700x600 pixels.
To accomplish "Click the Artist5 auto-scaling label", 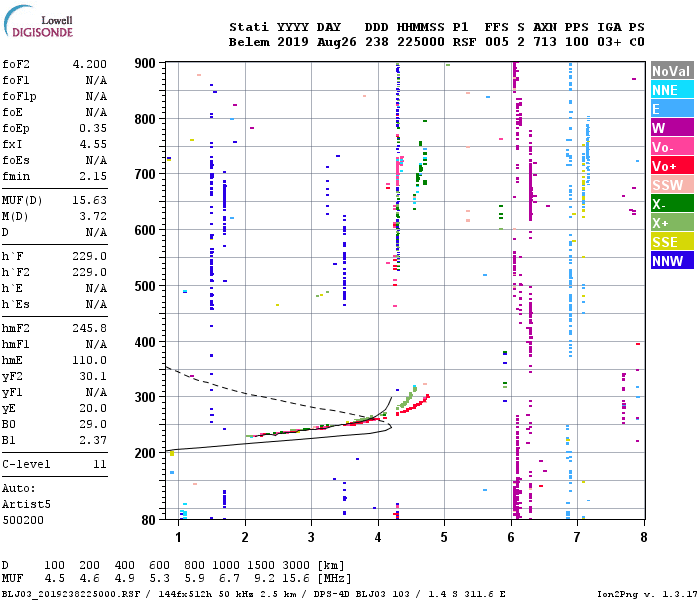I will 26,504.
